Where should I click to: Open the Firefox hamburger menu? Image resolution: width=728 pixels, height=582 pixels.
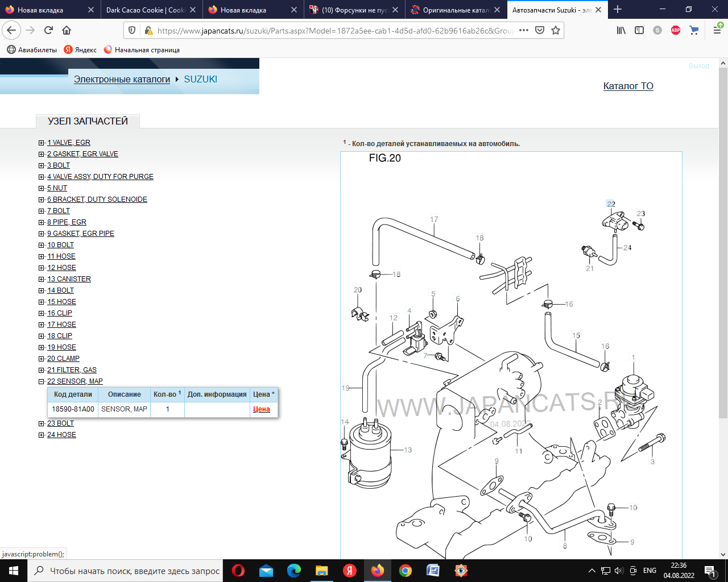click(x=717, y=30)
